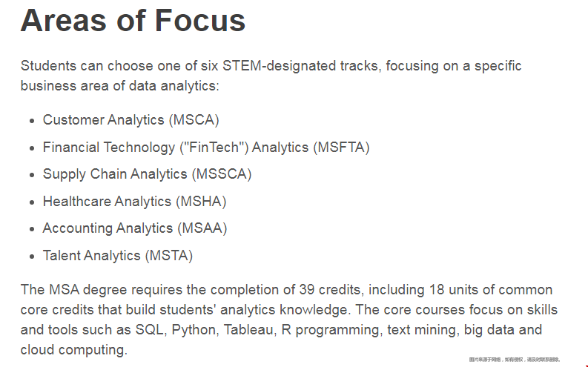Click the small watermark text at bottom right

tap(515, 360)
